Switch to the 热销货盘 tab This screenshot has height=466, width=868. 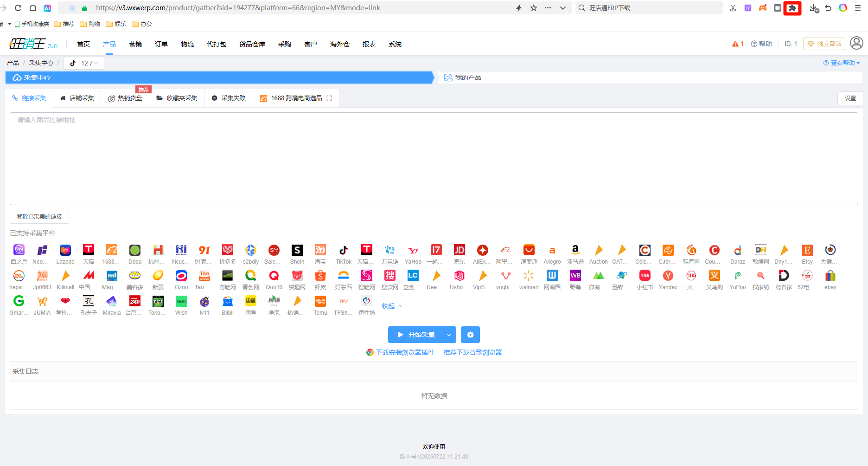pyautogui.click(x=125, y=98)
